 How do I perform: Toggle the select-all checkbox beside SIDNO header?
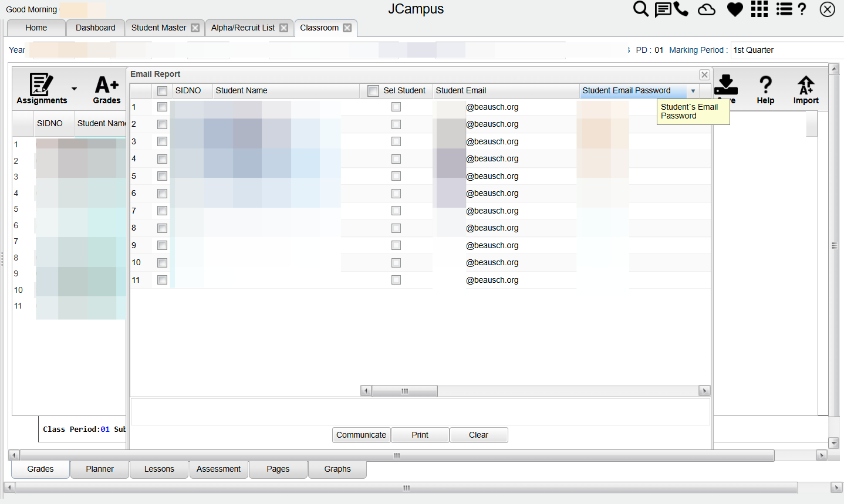tap(163, 91)
